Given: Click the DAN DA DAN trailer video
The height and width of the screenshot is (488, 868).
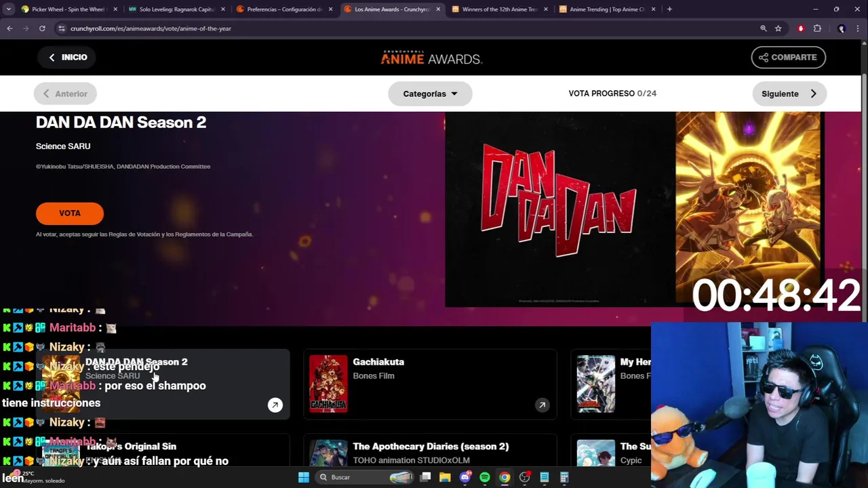Looking at the screenshot, I should [x=559, y=210].
